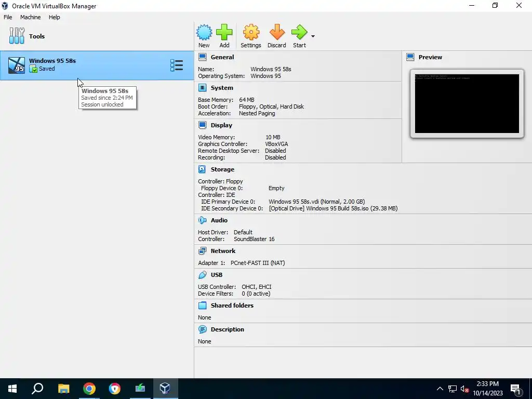This screenshot has height=399, width=532.
Task: Click the SoundBlaster 16 controller value
Action: 254,239
